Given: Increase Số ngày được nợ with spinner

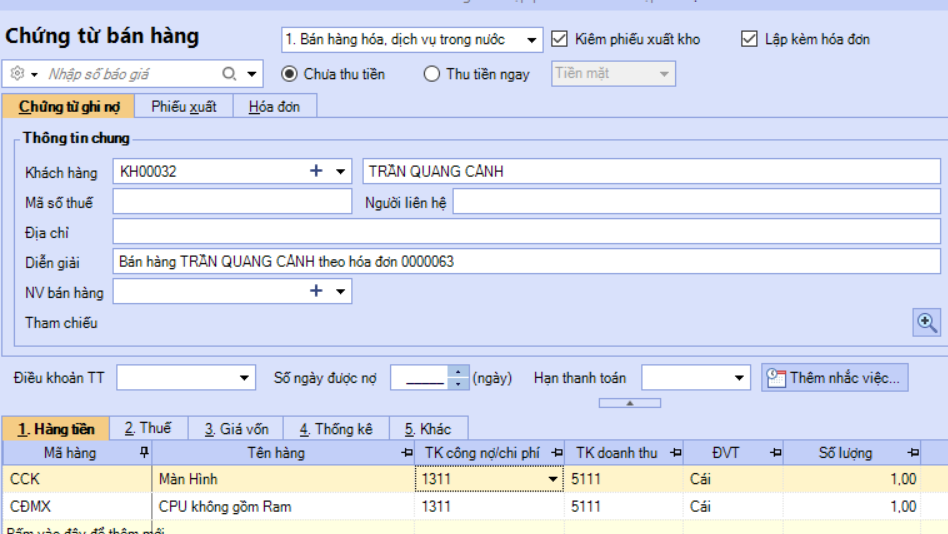Looking at the screenshot, I should pyautogui.click(x=458, y=373).
